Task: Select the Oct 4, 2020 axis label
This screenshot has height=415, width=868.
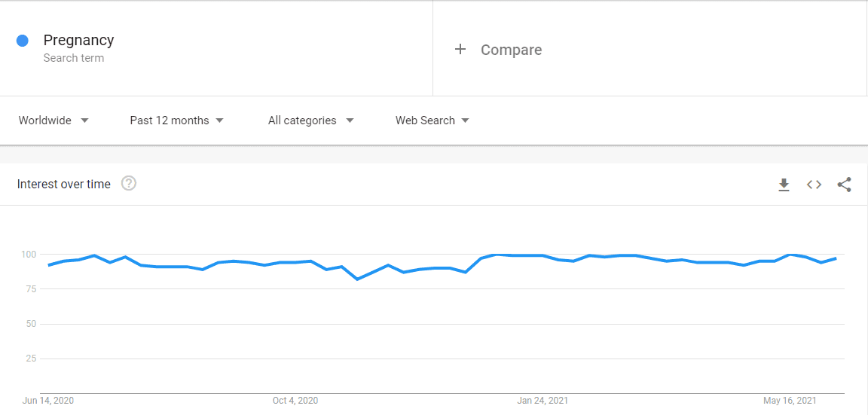Action: pyautogui.click(x=295, y=401)
